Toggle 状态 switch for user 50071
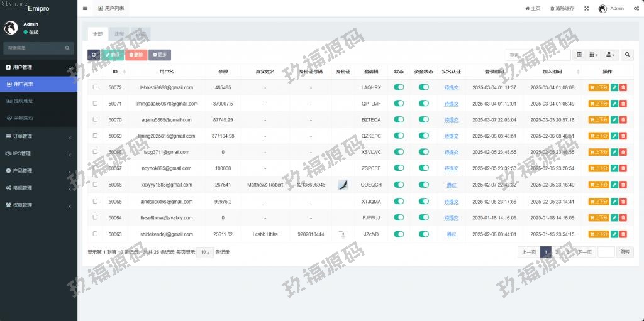This screenshot has width=644, height=321. pos(399,104)
